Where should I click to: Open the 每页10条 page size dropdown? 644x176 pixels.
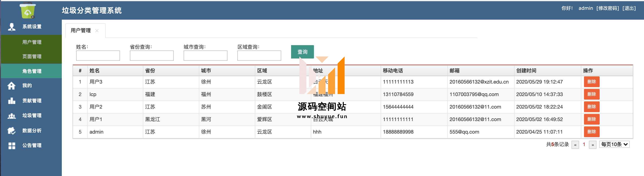[x=614, y=144]
